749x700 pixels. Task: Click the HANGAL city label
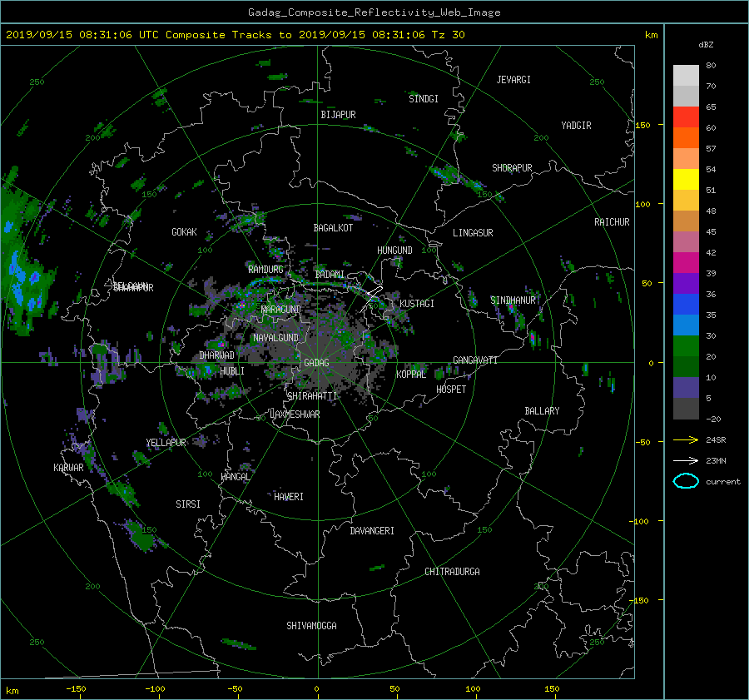click(235, 477)
